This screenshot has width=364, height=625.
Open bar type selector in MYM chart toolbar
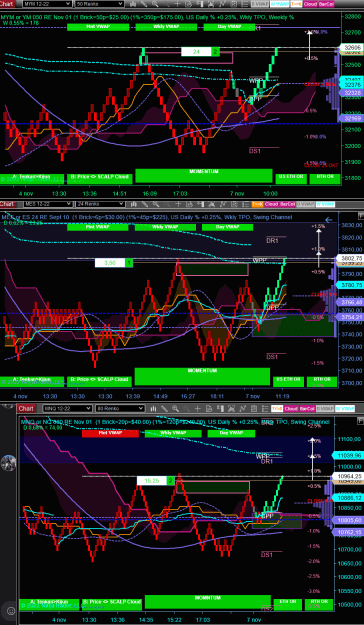(133, 4)
